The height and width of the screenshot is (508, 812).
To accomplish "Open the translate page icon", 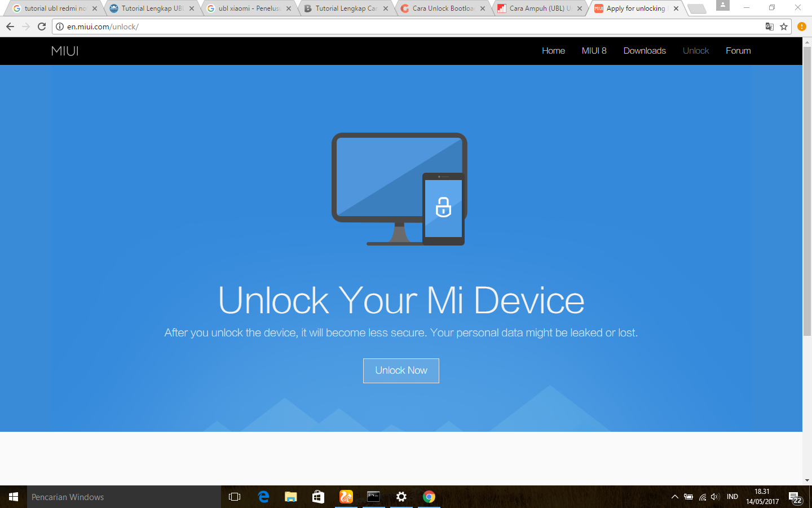I will (769, 27).
